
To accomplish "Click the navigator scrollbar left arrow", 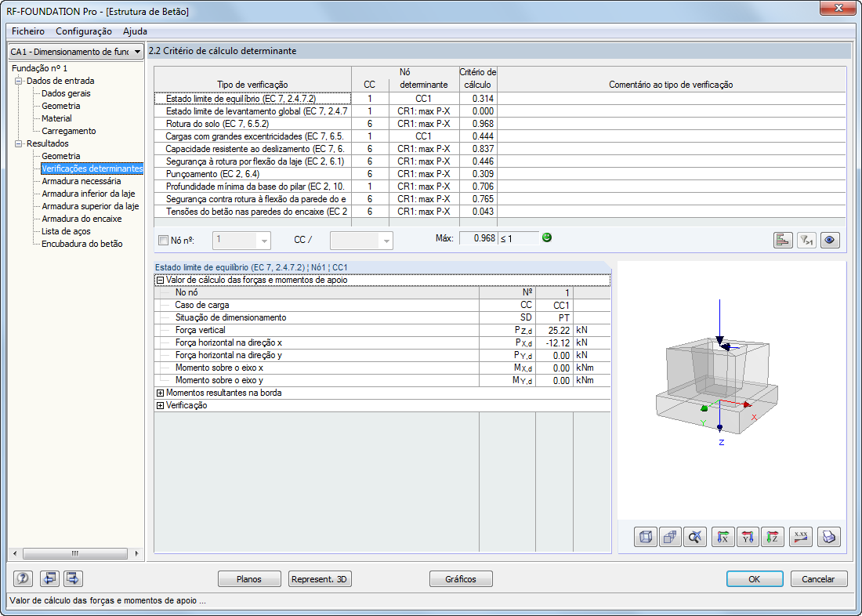I will tap(15, 553).
